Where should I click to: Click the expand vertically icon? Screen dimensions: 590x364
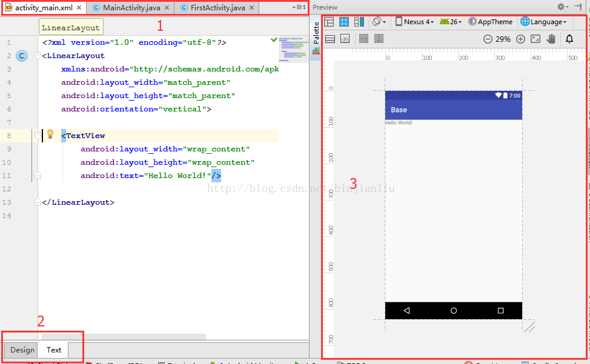click(379, 39)
